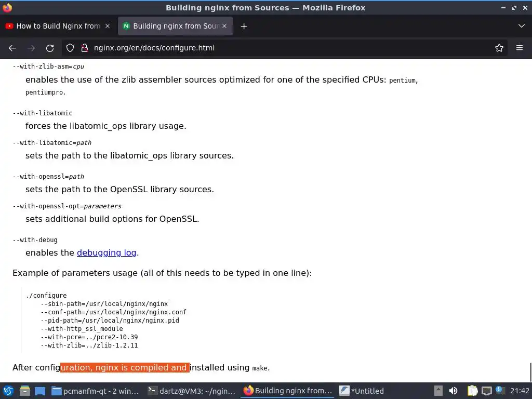This screenshot has width=532, height=399.
Task: View site security lock information
Action: click(85, 48)
